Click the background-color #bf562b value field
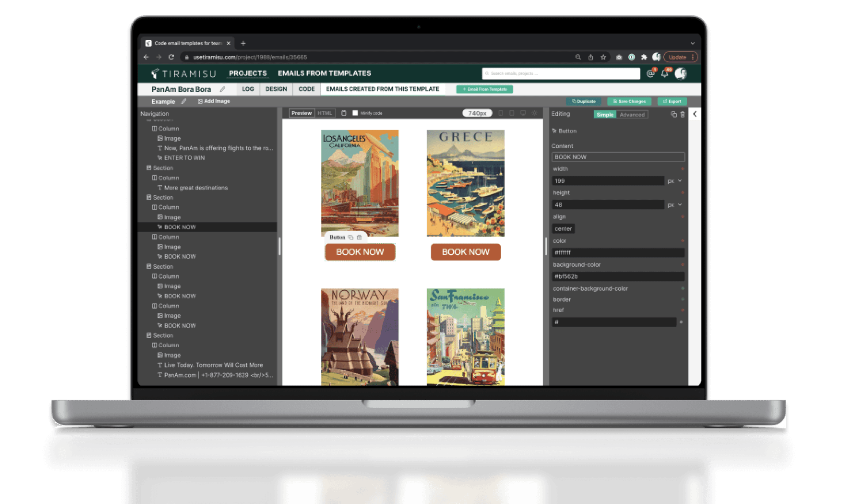 click(618, 276)
